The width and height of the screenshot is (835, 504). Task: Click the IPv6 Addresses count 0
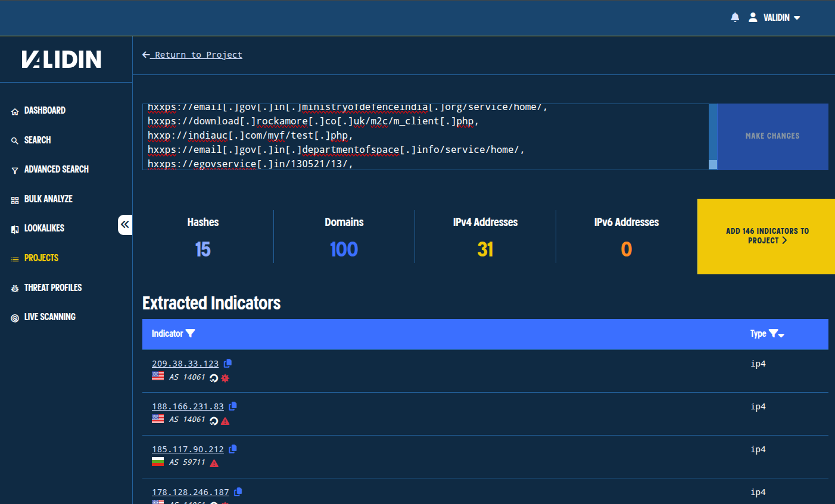tap(627, 249)
